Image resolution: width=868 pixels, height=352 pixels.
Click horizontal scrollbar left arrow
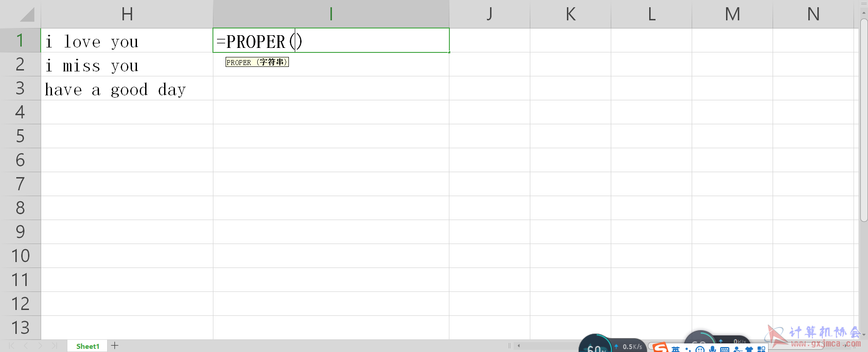(519, 346)
